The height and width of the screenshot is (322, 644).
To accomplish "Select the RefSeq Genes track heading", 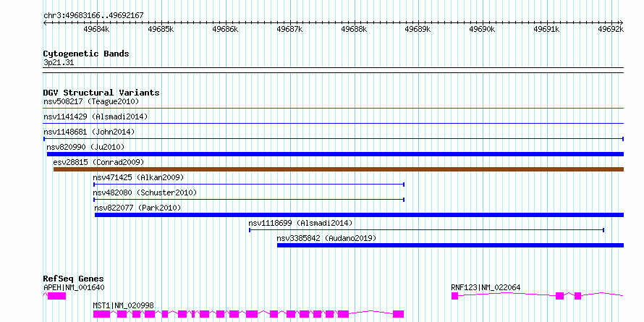I will coord(73,279).
